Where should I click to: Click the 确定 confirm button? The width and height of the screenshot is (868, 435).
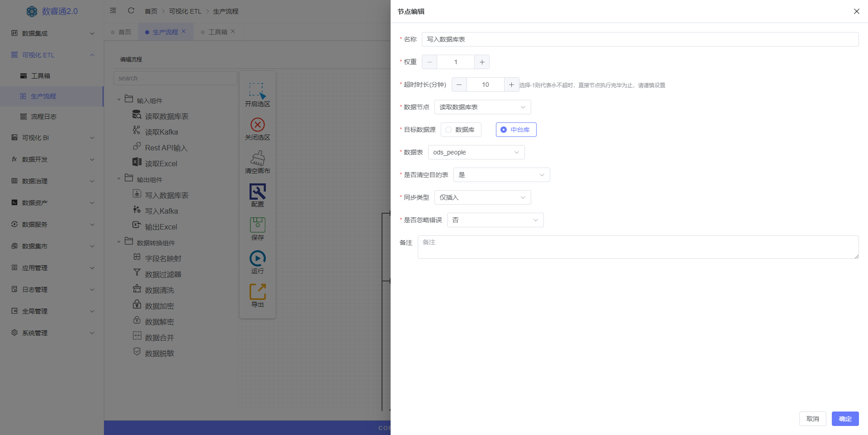point(845,419)
